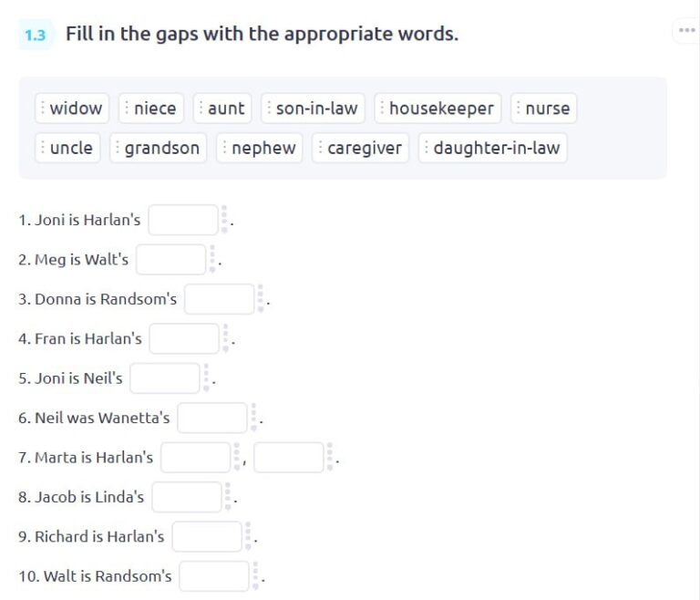Open the three-dots options menu
The width and height of the screenshot is (700, 600).
(x=686, y=30)
